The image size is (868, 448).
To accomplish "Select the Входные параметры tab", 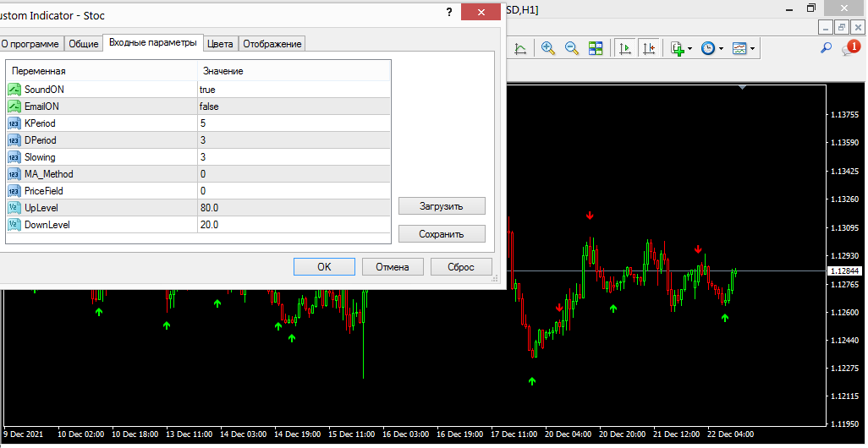I will (153, 42).
